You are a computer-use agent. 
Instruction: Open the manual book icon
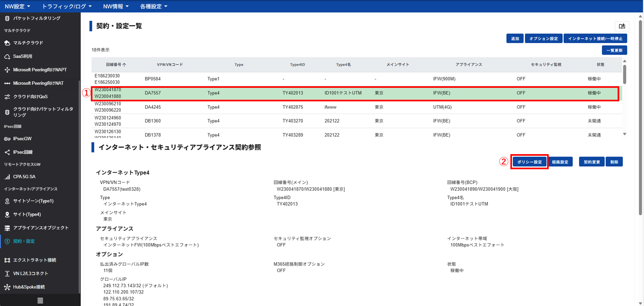622,26
